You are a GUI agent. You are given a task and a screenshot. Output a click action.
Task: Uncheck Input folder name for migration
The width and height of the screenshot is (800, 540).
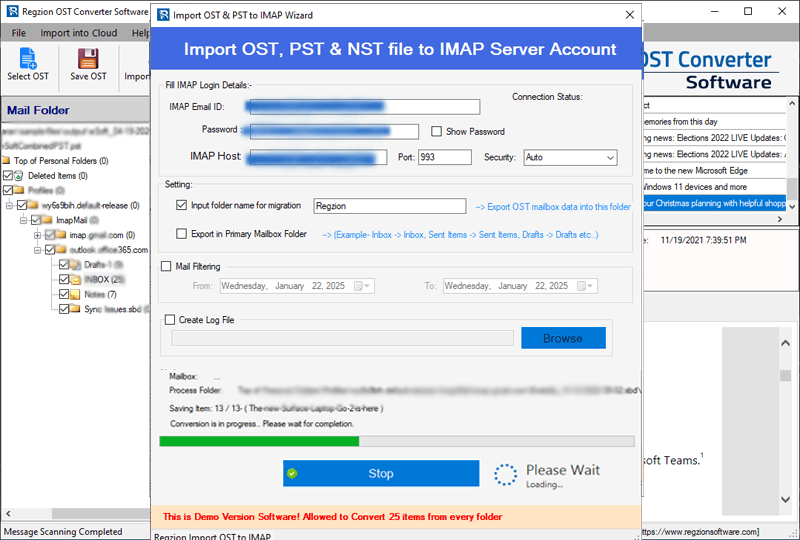point(181,205)
